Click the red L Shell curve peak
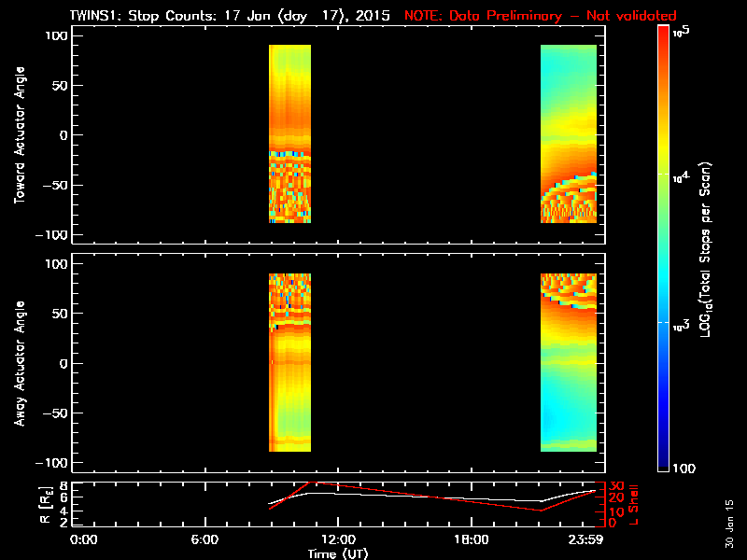This screenshot has height=560, width=747. tap(312, 483)
